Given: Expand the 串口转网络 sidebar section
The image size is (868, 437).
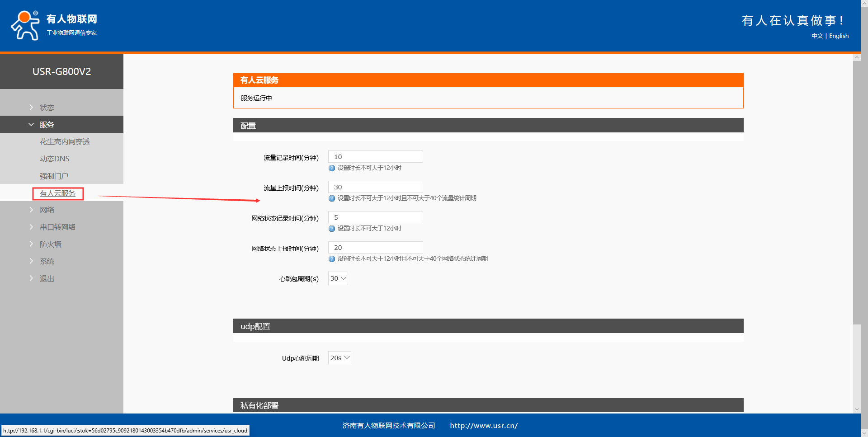Looking at the screenshot, I should pyautogui.click(x=57, y=227).
